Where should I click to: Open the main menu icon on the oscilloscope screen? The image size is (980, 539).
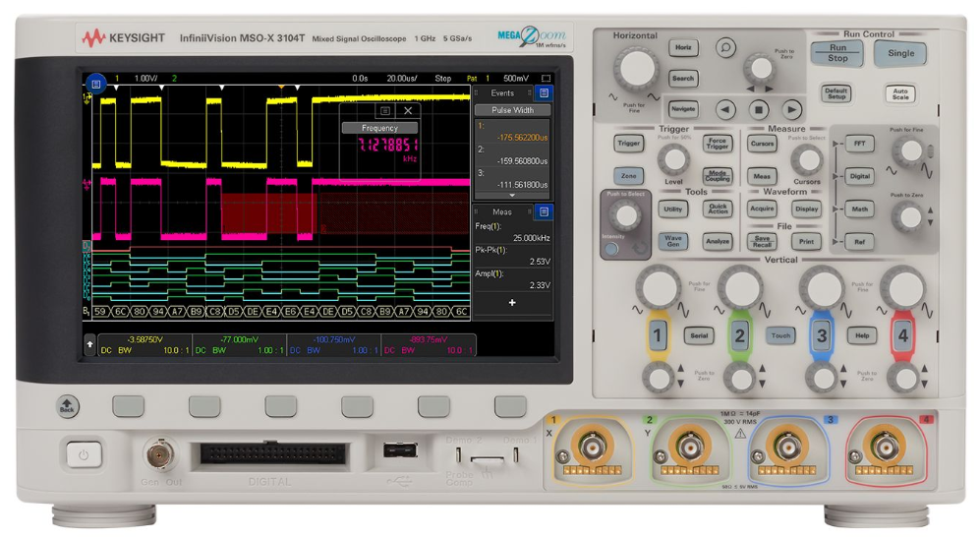click(x=95, y=83)
